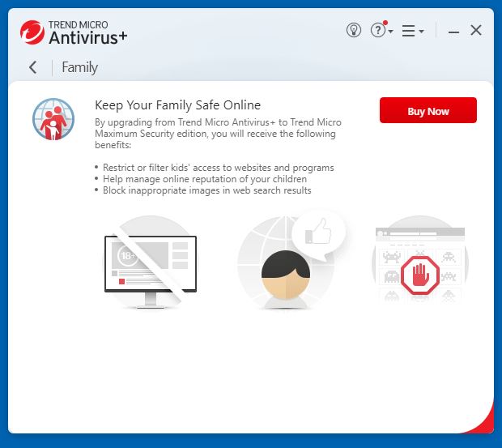The width and height of the screenshot is (502, 448).
Task: Click the red Buy Now button
Action: click(x=428, y=110)
